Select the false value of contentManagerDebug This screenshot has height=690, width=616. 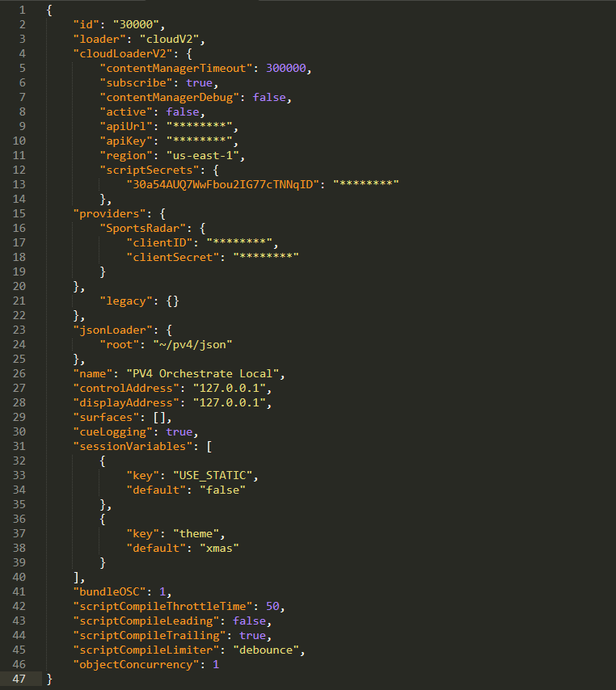tap(269, 97)
